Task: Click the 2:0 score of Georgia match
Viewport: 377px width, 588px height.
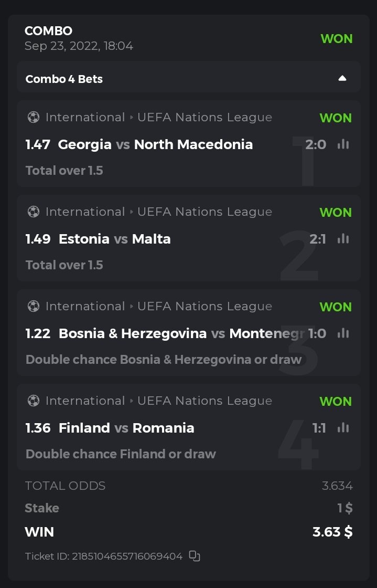Action: (x=316, y=144)
